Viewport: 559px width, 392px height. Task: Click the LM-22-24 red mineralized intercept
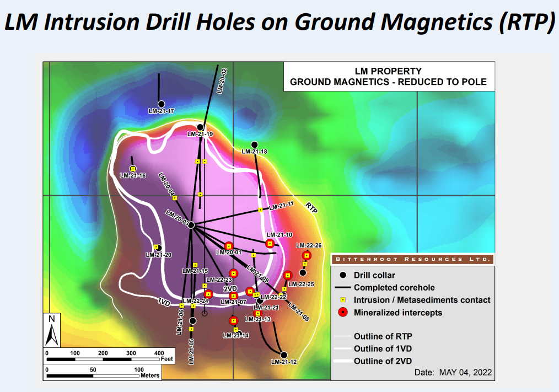pos(208,294)
